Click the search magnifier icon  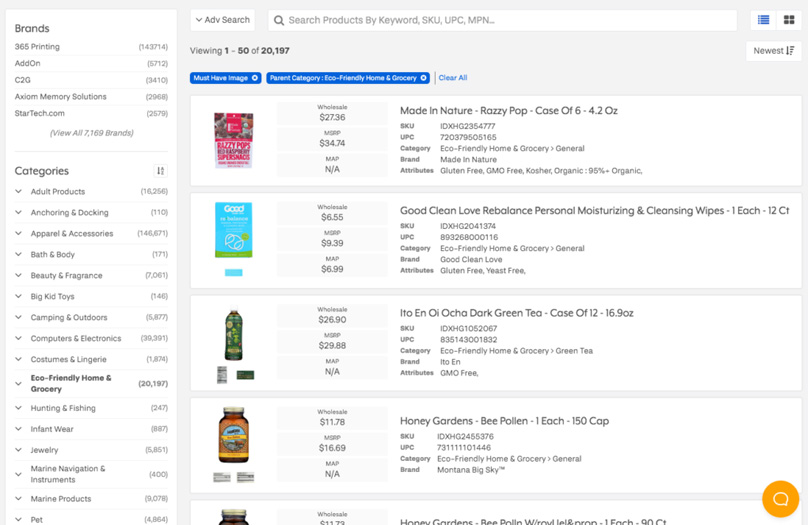pyautogui.click(x=279, y=20)
